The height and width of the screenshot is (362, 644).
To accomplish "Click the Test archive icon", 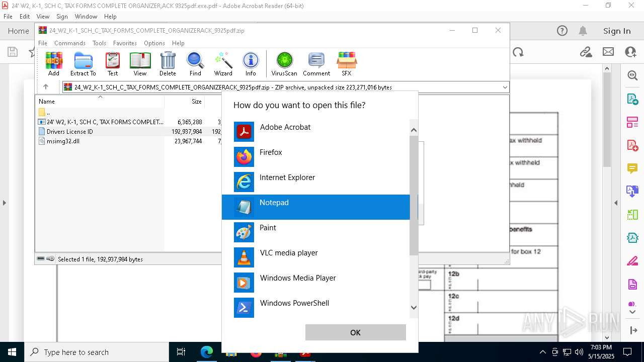I will tap(113, 64).
